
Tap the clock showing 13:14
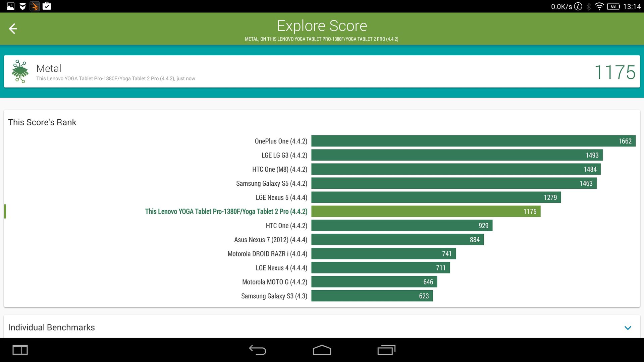click(632, 6)
